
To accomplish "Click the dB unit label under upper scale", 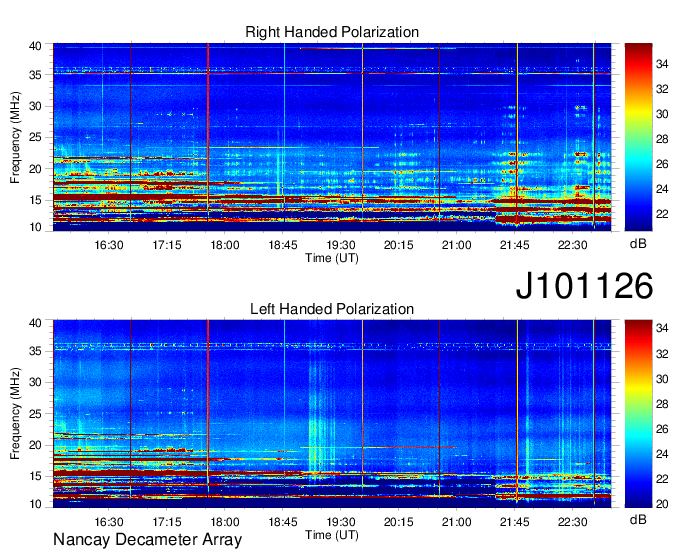I will (638, 244).
